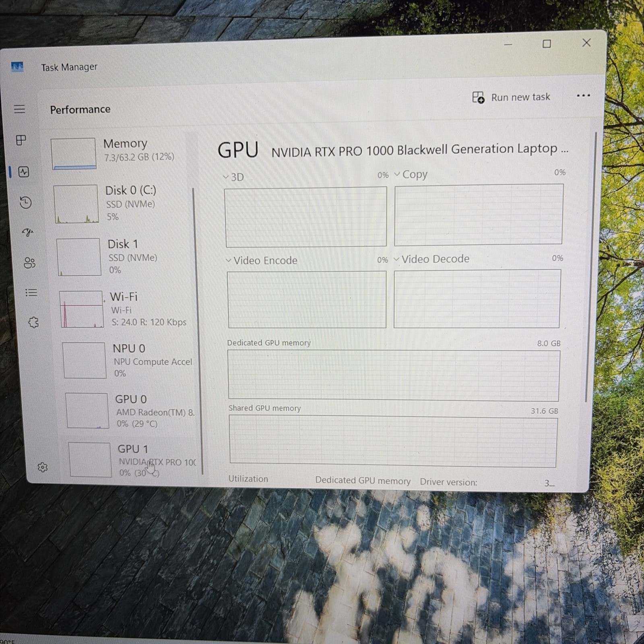Click the Memory mini graph thumbnail
This screenshot has height=644, width=644.
click(x=74, y=154)
